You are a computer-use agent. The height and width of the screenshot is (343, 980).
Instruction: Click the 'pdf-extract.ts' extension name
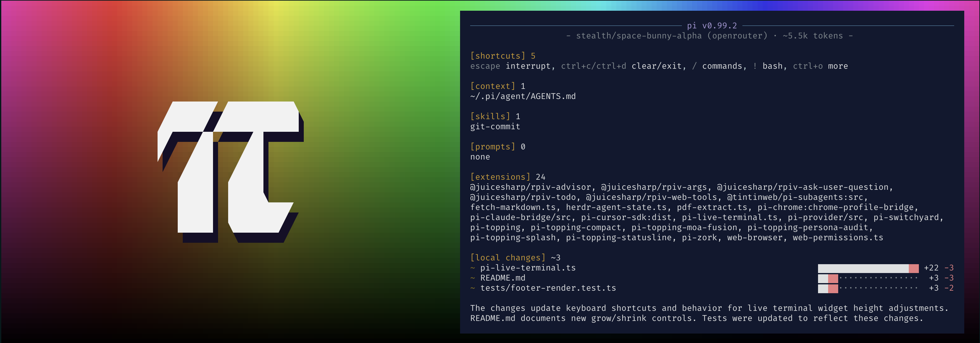(x=712, y=207)
